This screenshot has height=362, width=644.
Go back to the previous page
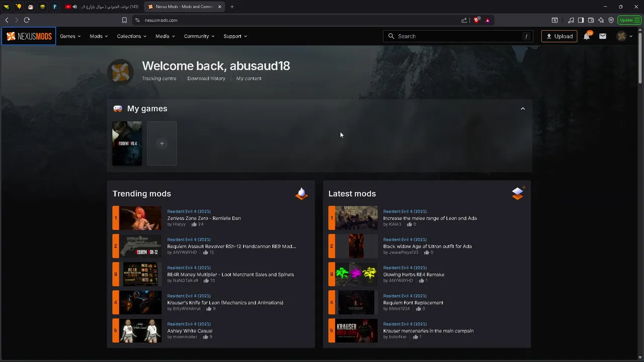[7, 20]
